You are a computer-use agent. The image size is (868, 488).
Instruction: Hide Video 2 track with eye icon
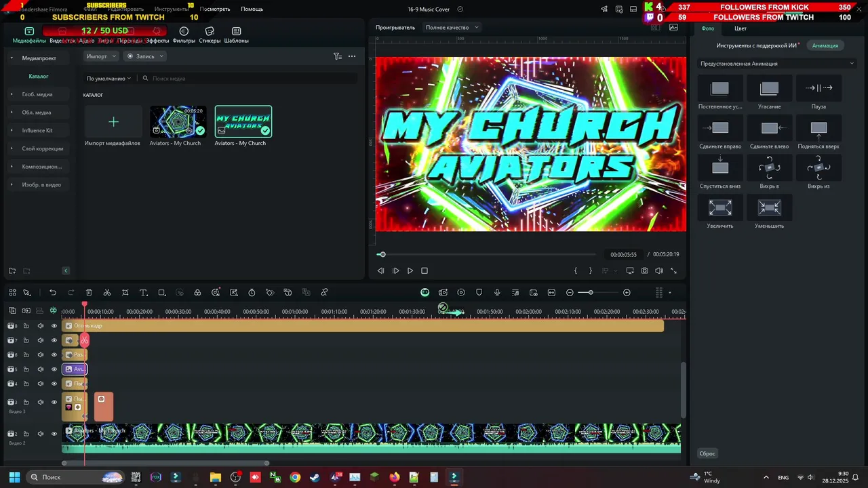[54, 434]
